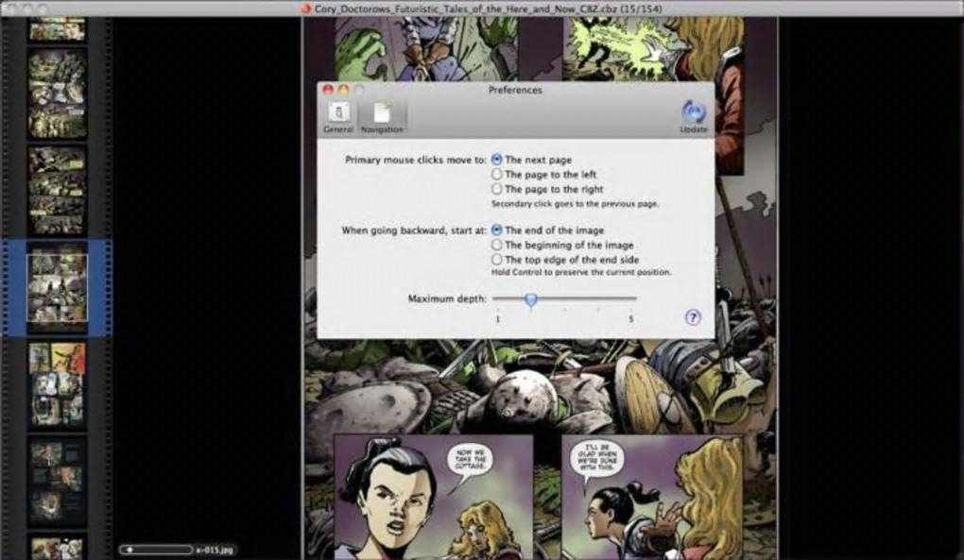Image resolution: width=964 pixels, height=560 pixels.
Task: Click the 'NOW WE TAKE THE COTTAGE' comic panel
Action: click(433, 497)
